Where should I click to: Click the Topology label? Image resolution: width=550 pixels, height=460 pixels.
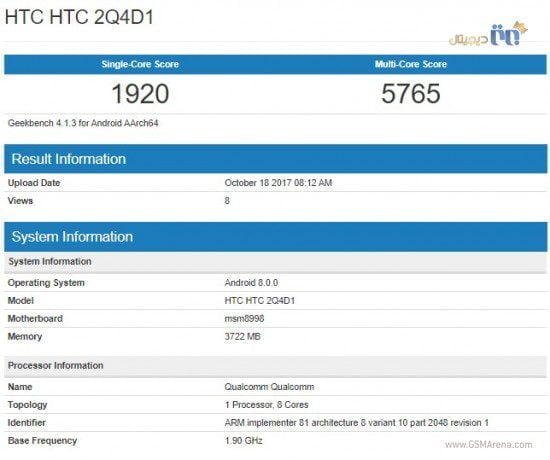coord(27,405)
